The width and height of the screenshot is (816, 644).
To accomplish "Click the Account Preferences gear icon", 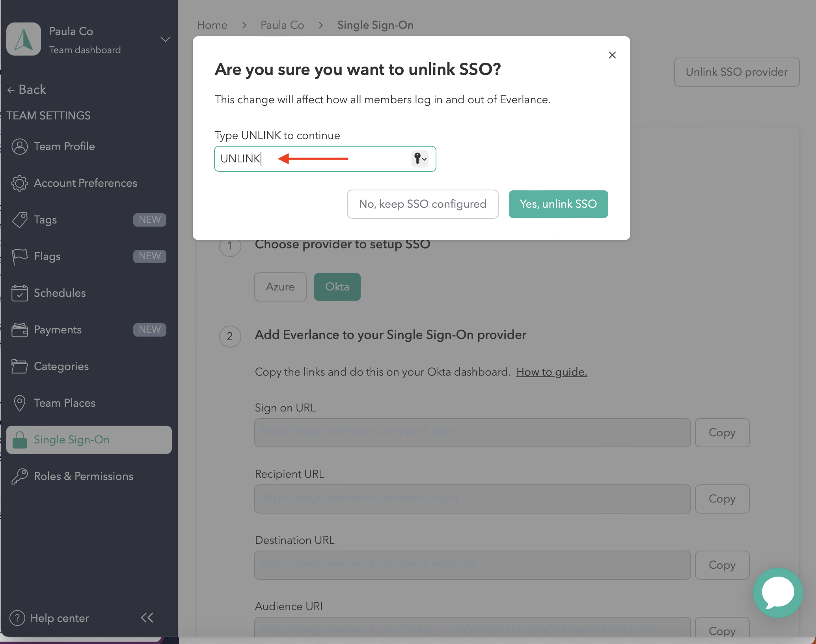I will point(19,183).
